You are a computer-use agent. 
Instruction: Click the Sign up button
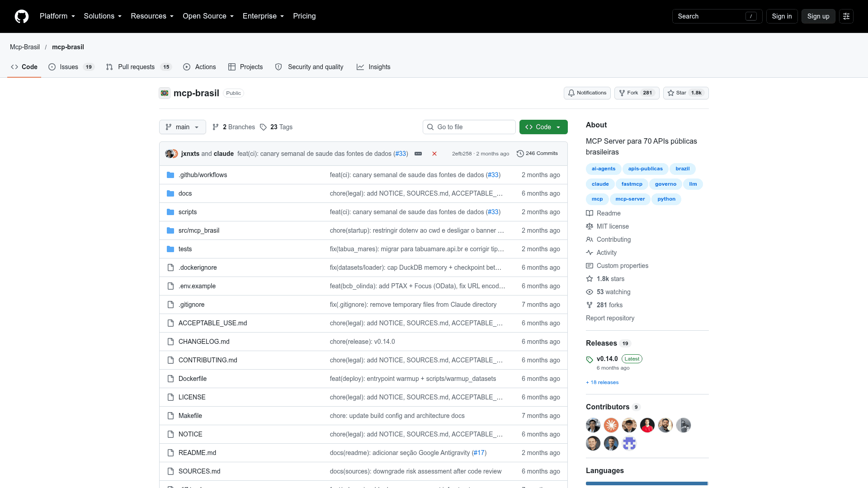(x=818, y=16)
